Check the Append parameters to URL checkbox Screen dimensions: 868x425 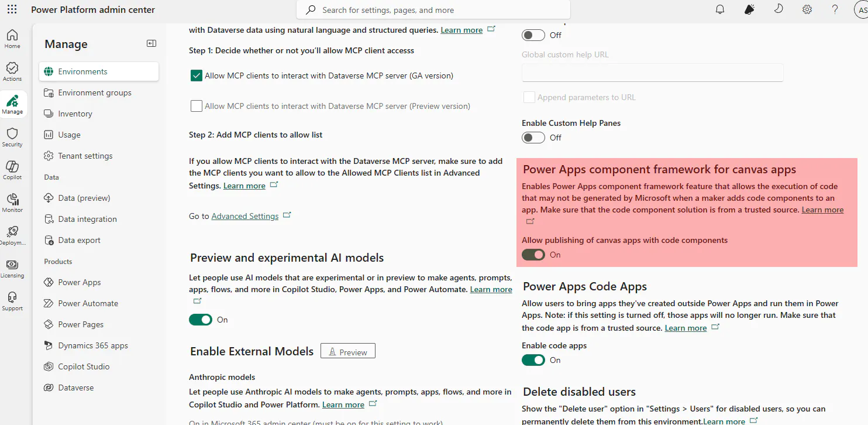pyautogui.click(x=529, y=97)
